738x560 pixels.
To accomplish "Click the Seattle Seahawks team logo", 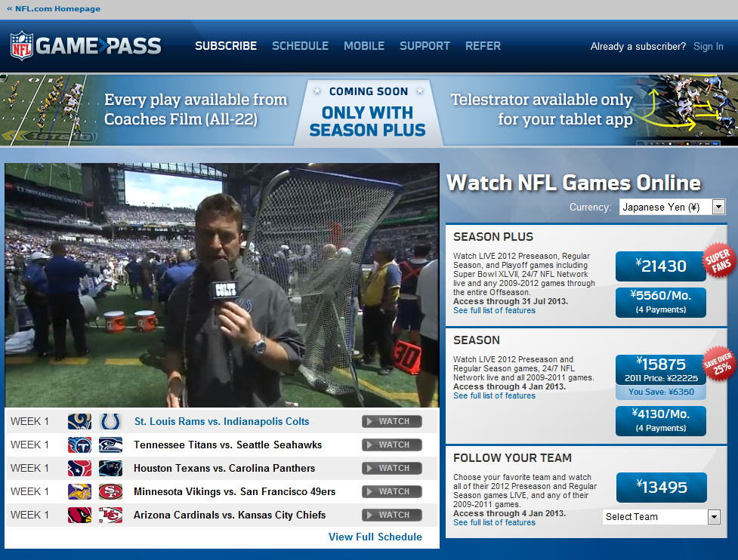I will [x=110, y=445].
